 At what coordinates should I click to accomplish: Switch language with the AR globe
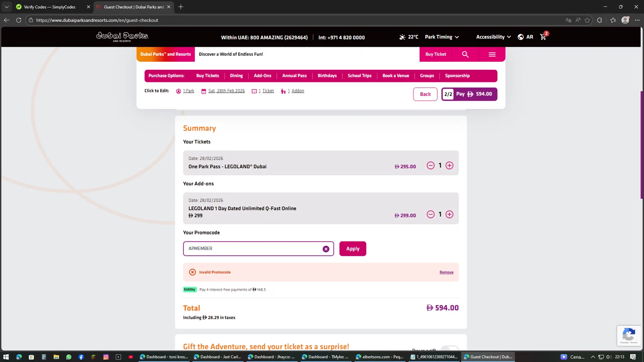526,37
